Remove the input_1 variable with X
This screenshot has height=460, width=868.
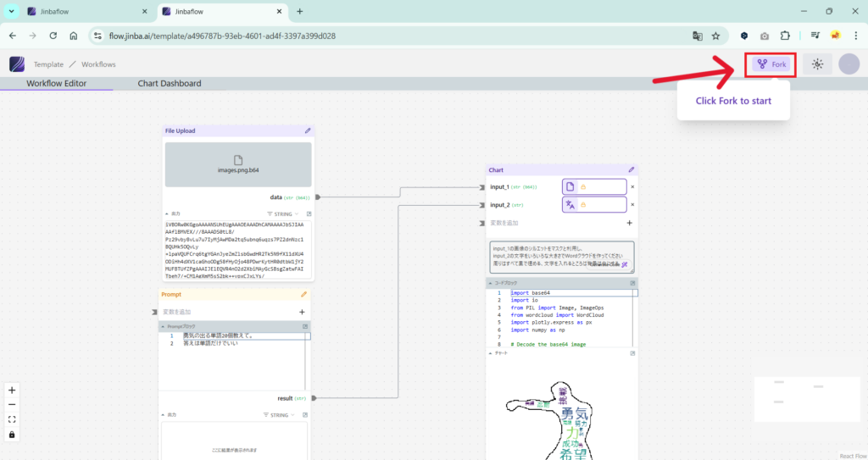[632, 186]
